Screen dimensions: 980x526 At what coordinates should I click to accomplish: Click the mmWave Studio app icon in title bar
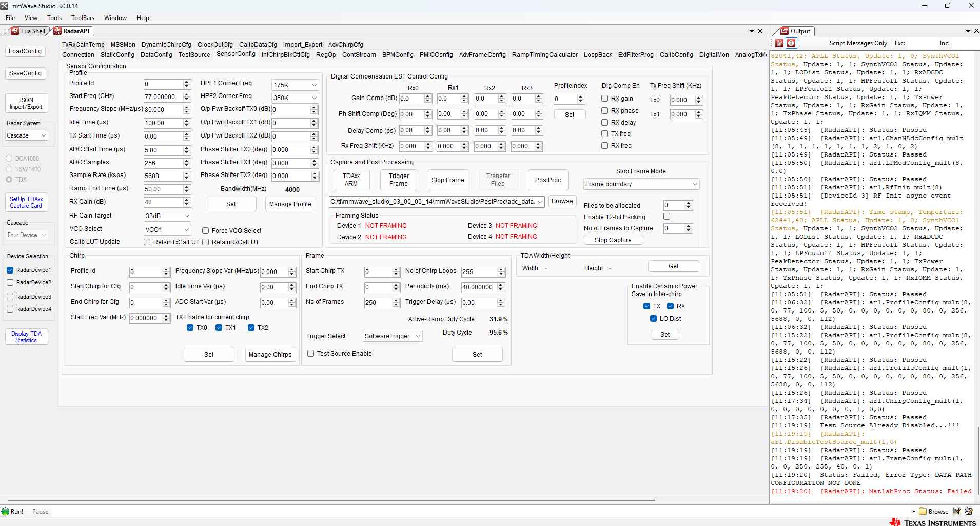[5, 6]
